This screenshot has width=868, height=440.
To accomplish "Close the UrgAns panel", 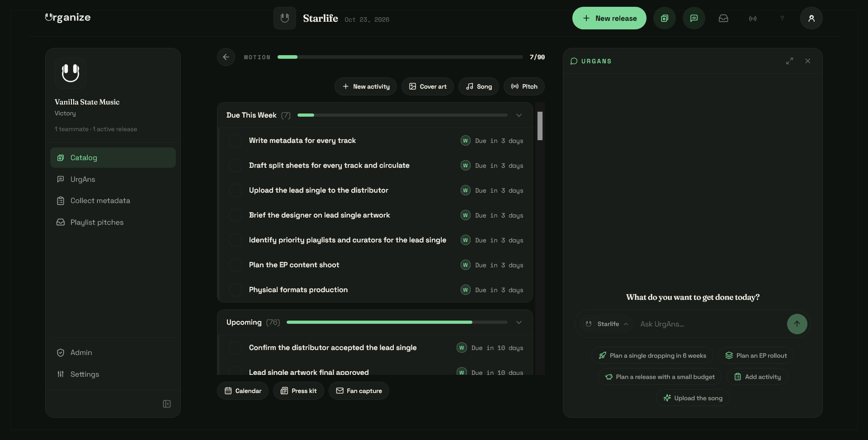I will 808,61.
